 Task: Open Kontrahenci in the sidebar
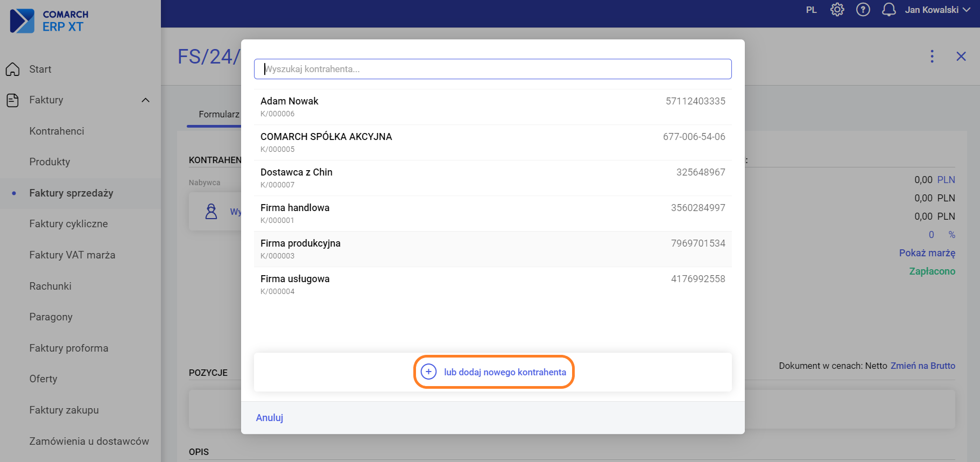pos(57,131)
